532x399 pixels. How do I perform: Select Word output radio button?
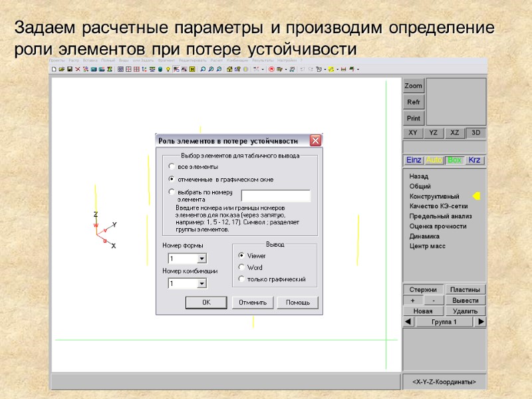point(241,267)
